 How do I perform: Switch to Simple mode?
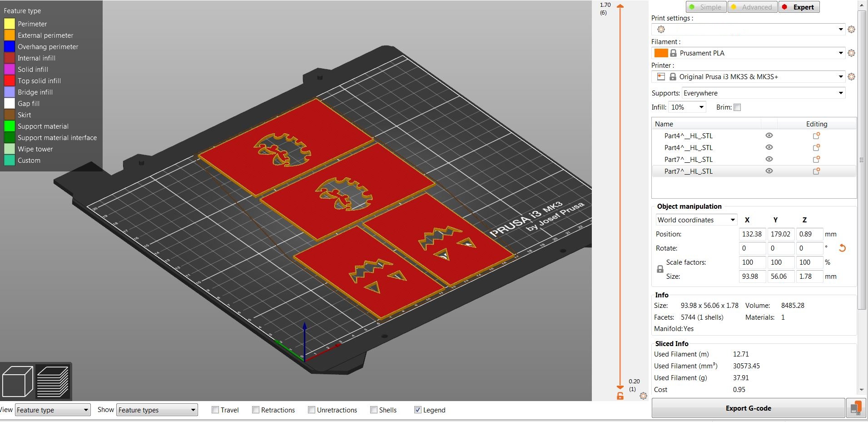pos(706,7)
